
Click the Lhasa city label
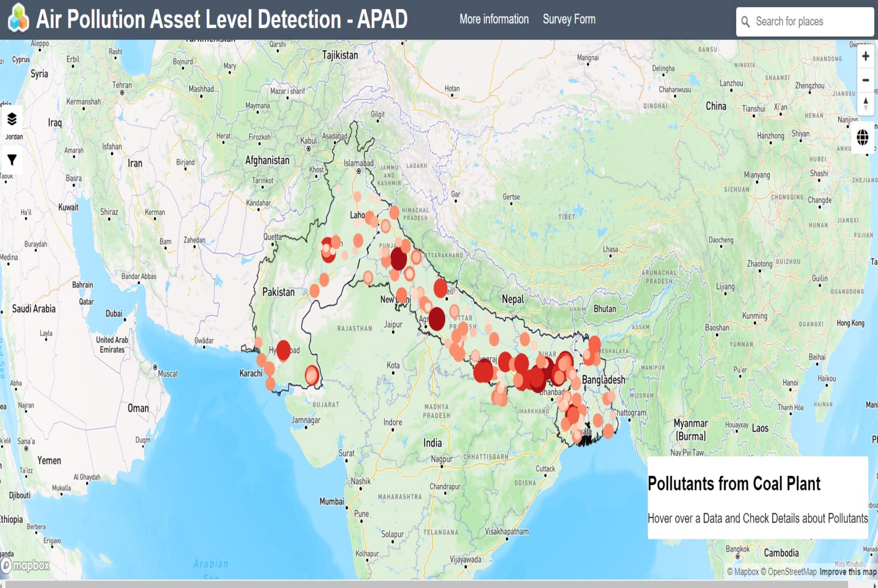pos(611,249)
